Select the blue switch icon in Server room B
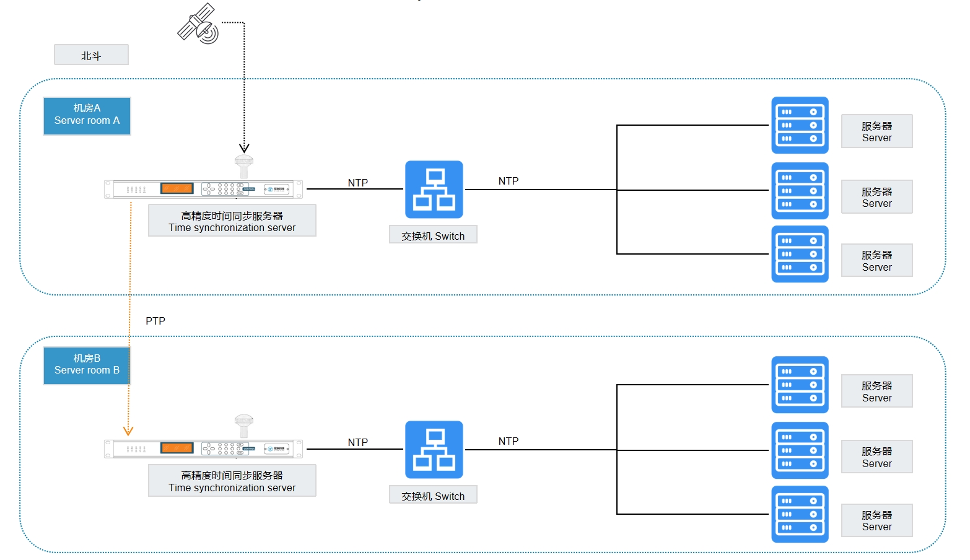 click(434, 450)
